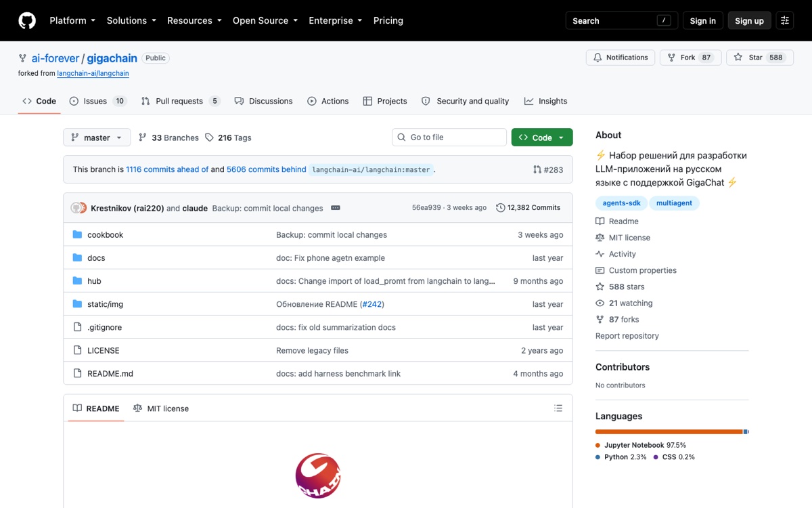Select the MIT license tab above README
Image resolution: width=812 pixels, height=508 pixels.
click(x=161, y=408)
